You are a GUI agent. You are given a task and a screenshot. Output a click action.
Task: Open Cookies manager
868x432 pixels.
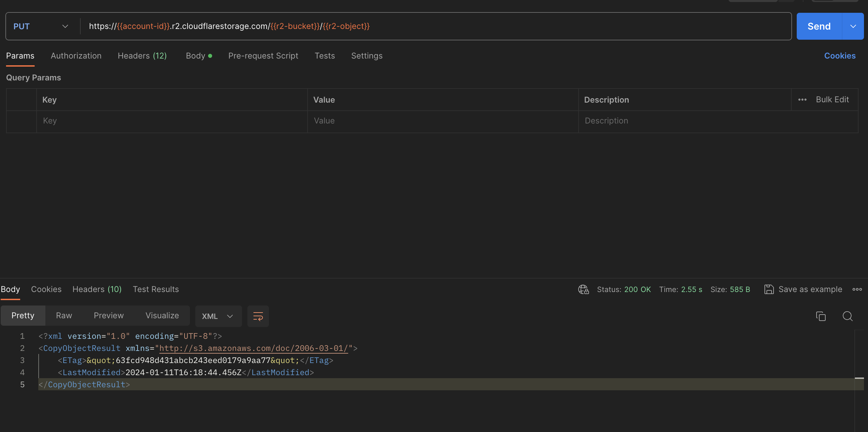(840, 56)
